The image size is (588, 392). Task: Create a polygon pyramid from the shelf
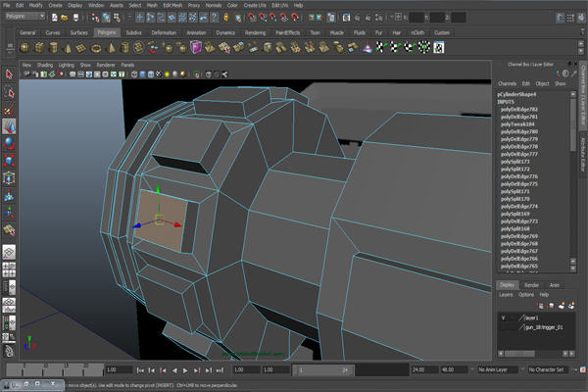(111, 48)
